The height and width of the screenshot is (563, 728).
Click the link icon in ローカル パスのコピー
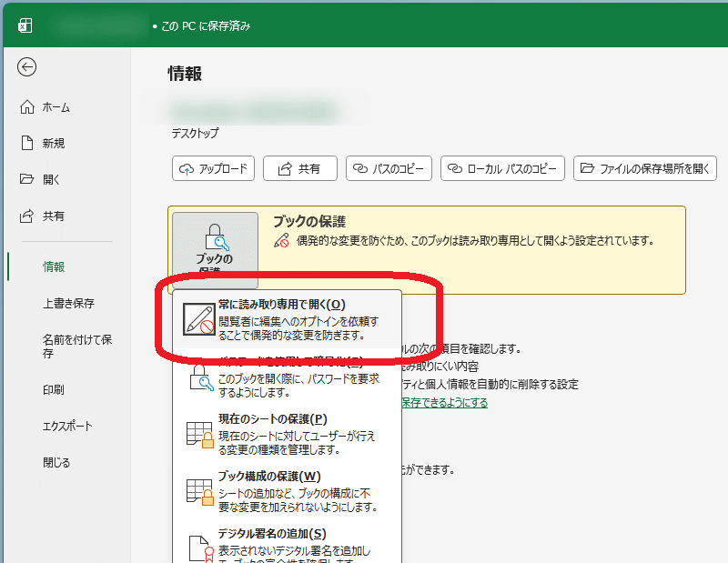pyautogui.click(x=455, y=168)
